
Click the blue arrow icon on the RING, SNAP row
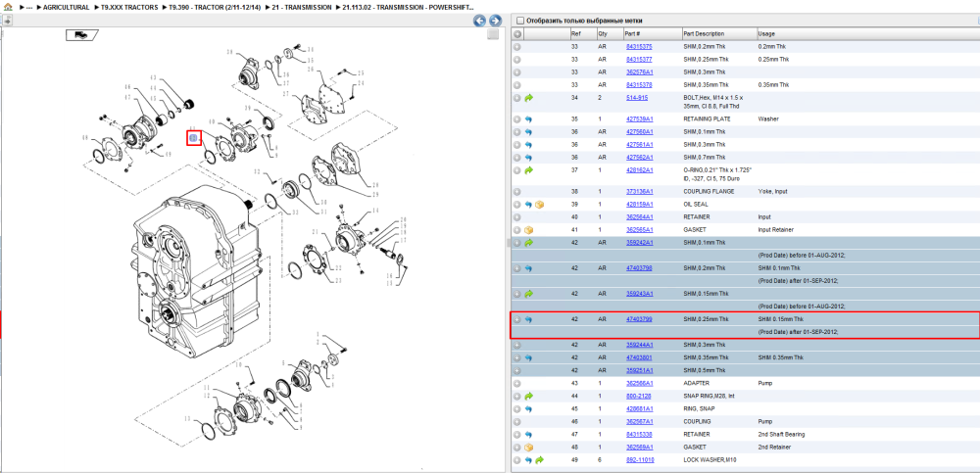click(528, 408)
